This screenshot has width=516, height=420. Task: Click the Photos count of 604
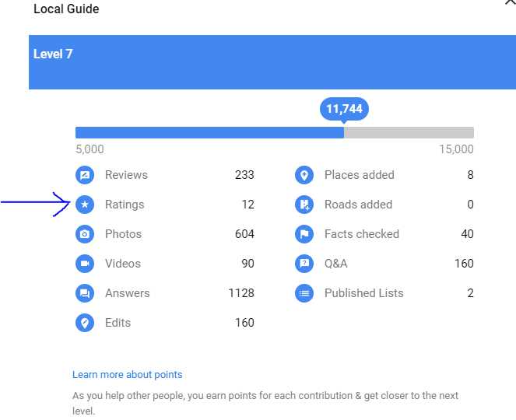click(x=244, y=234)
